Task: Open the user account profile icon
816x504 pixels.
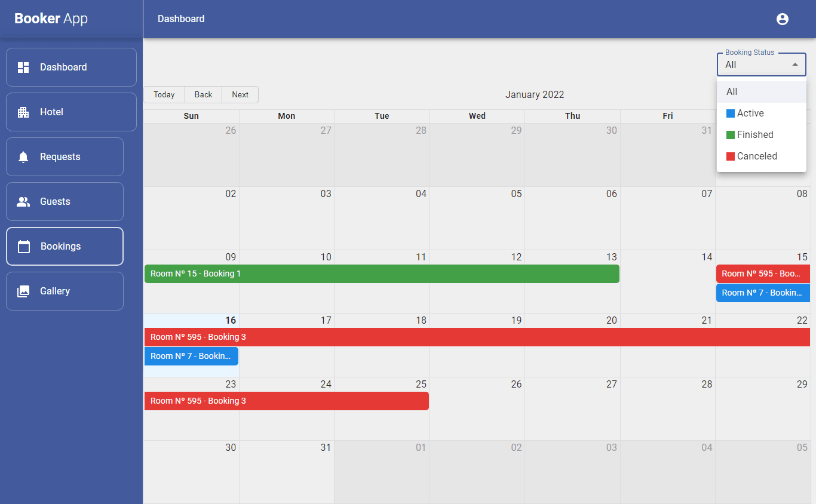Action: (782, 19)
